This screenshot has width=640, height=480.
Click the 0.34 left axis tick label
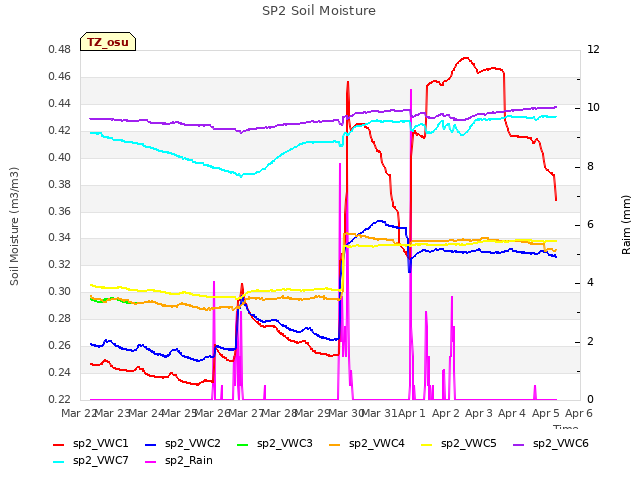click(x=60, y=238)
